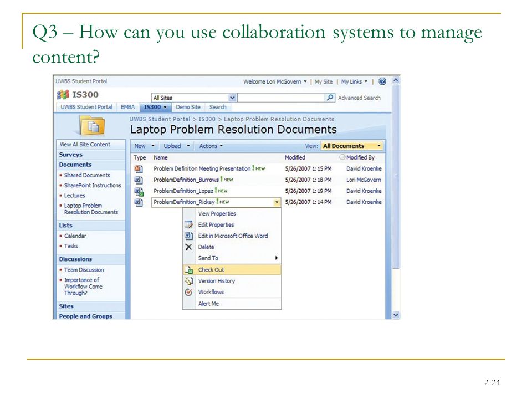Open the All Documents view selector
Screen dimensions: 532x399
point(351,146)
